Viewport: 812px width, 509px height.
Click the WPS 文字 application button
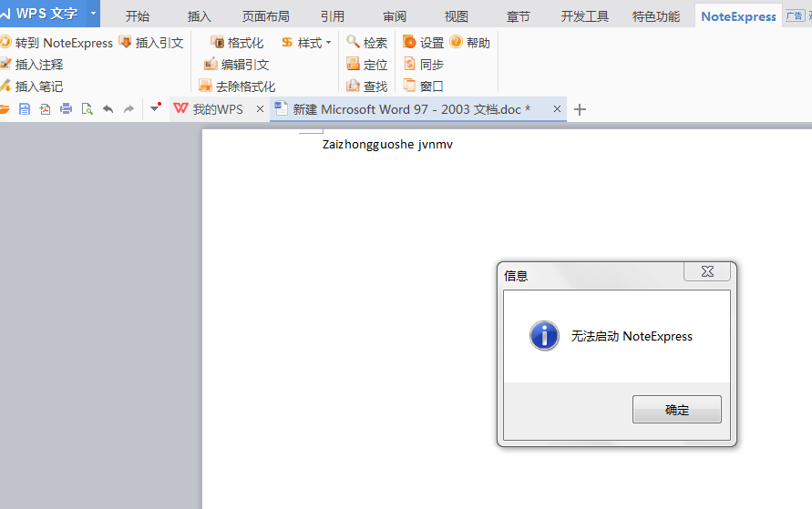click(43, 14)
